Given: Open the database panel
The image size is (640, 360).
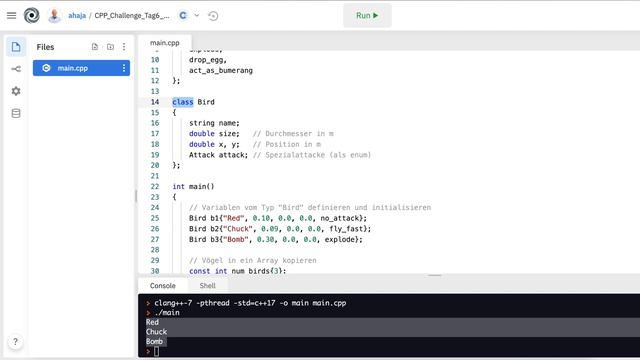Looking at the screenshot, I should (x=16, y=113).
